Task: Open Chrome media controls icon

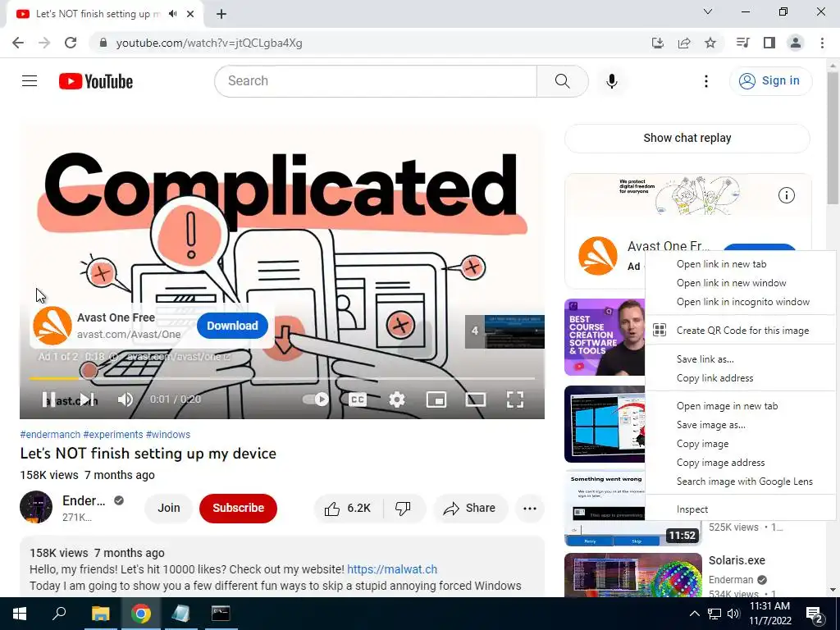Action: [742, 43]
